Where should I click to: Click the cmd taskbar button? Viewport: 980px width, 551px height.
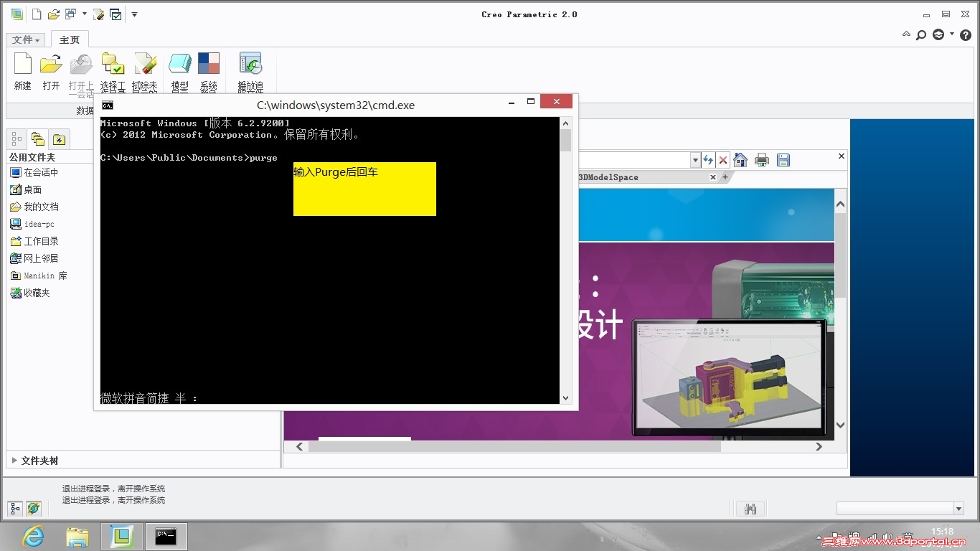click(166, 536)
